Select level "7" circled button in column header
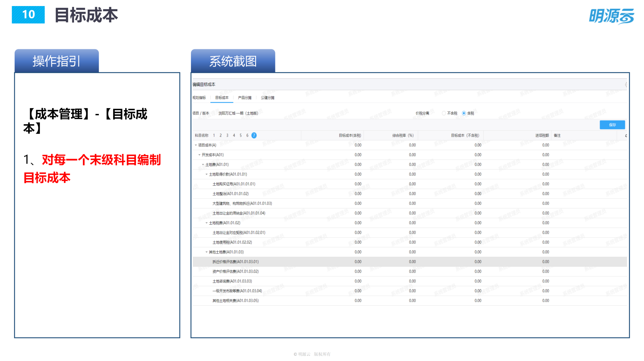 (x=254, y=135)
